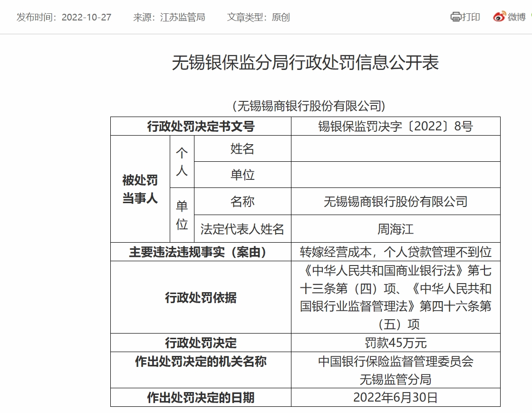Click the 行政处罚决定 header cell

point(201,343)
